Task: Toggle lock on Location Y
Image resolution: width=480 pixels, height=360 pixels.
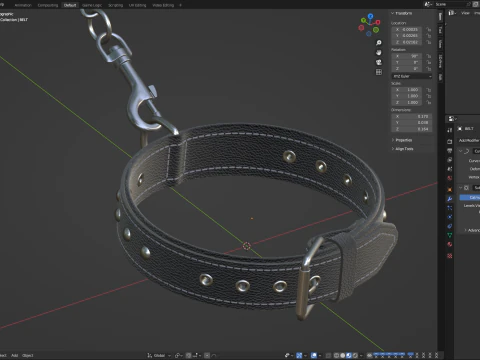Action: 429,36
